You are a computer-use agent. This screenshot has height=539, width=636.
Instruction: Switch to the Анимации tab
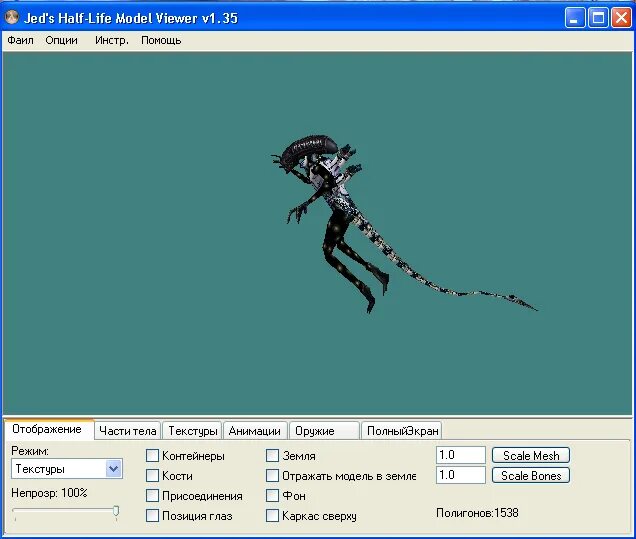click(255, 431)
